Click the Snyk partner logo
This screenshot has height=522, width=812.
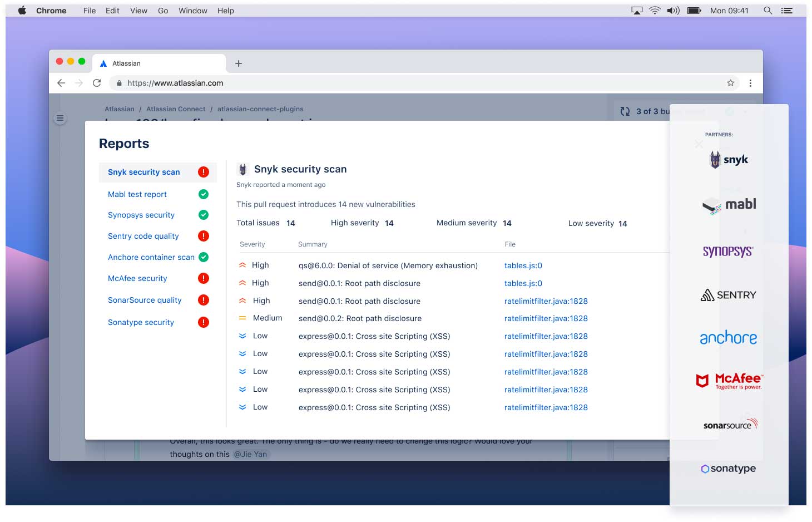point(729,160)
